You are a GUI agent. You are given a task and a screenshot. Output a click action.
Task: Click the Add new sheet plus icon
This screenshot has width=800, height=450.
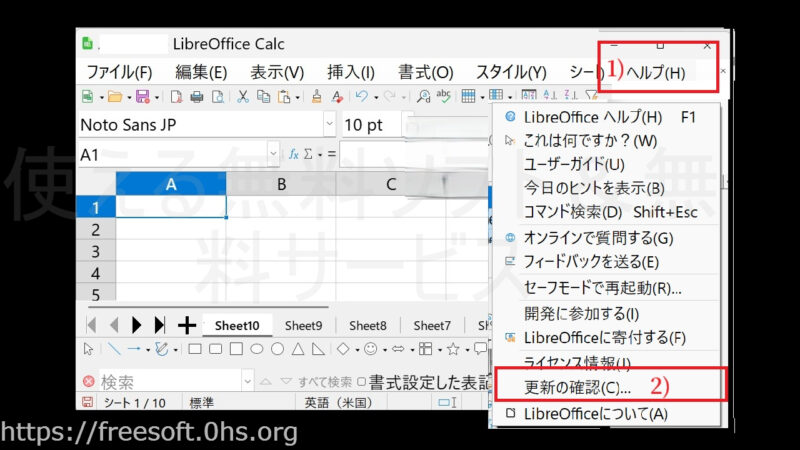pyautogui.click(x=186, y=325)
